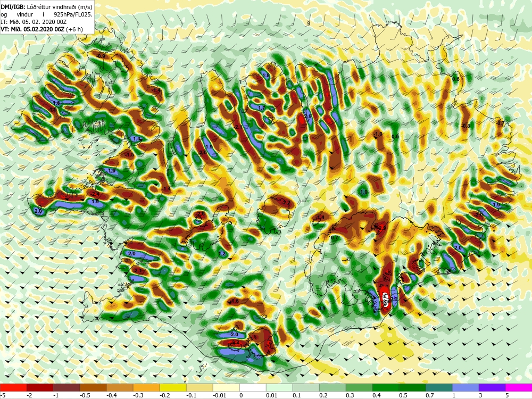Click the '1.7' value label on the map

pos(261,108)
